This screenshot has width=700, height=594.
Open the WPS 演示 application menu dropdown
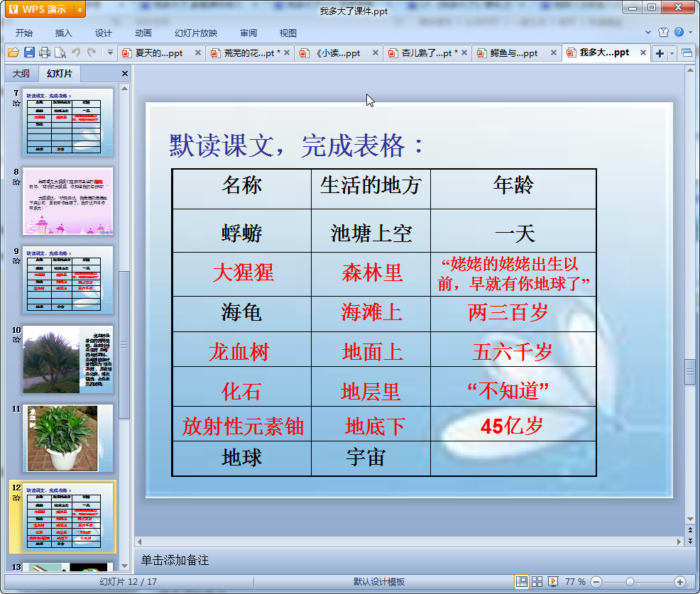tap(79, 9)
